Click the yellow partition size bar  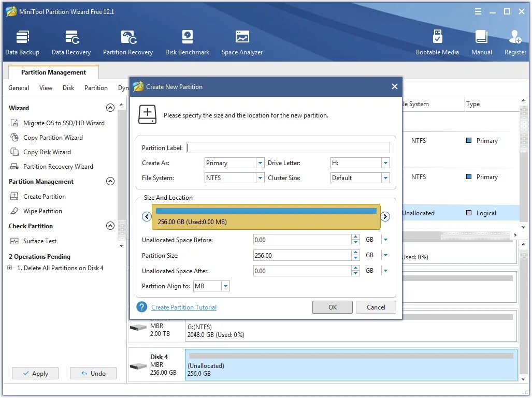[266, 217]
